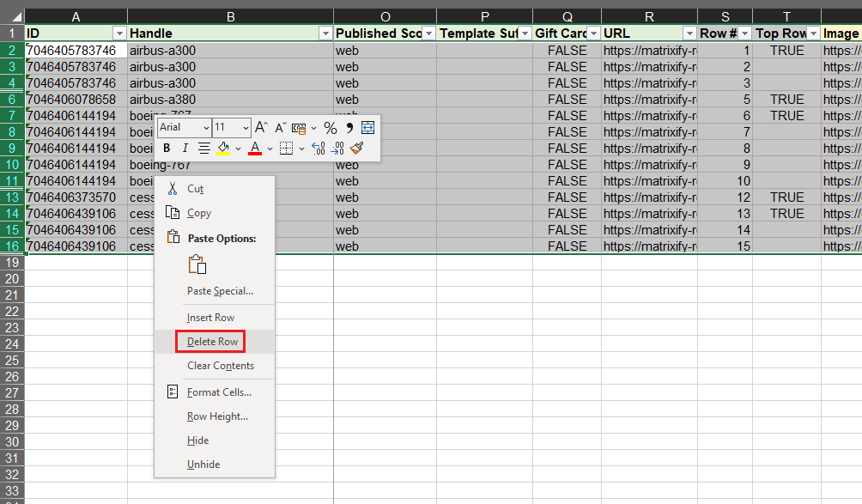Click the Decrease Font Size icon
Screen dimensions: 862x504
pyautogui.click(x=279, y=127)
